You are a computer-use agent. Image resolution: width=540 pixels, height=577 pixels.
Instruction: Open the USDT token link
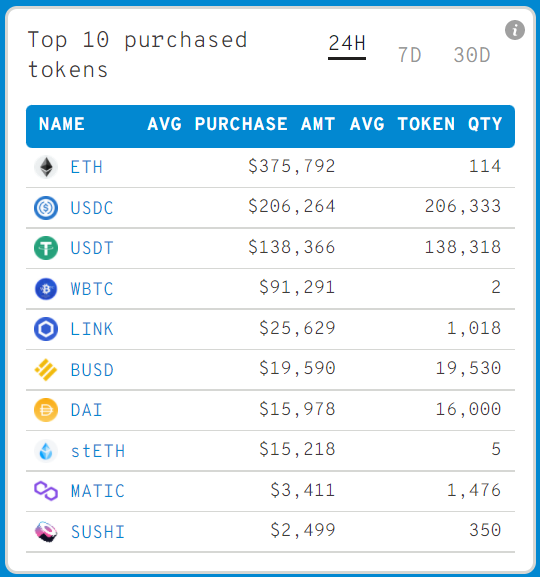coord(92,248)
